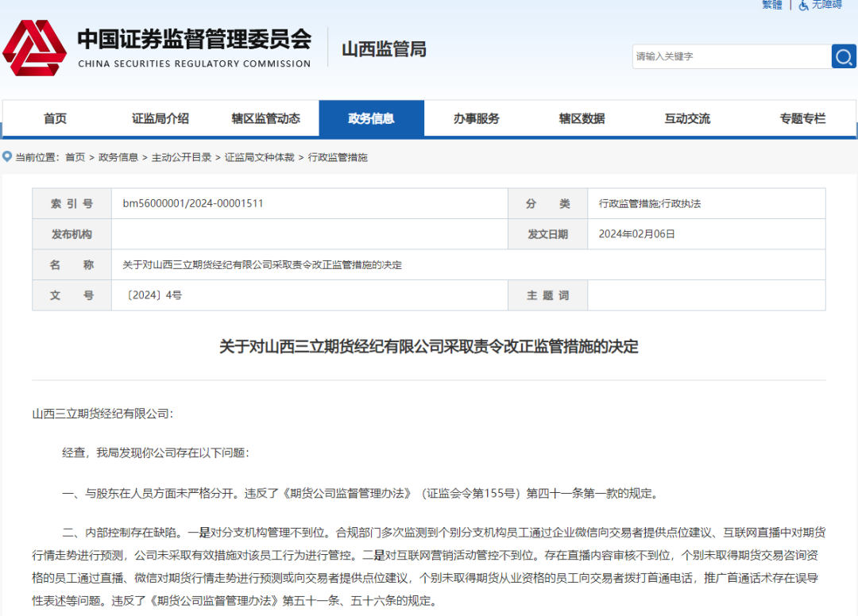Click the 山西监管局 heading
This screenshot has height=616, width=858.
[384, 49]
